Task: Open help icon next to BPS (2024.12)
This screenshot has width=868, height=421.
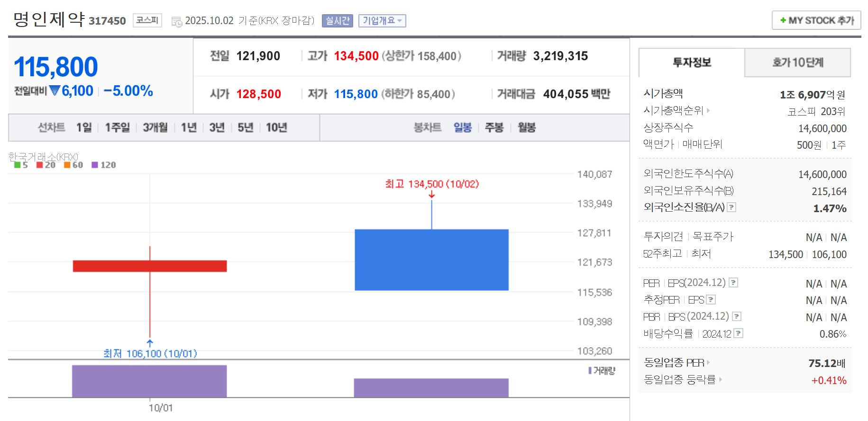Action: (737, 316)
